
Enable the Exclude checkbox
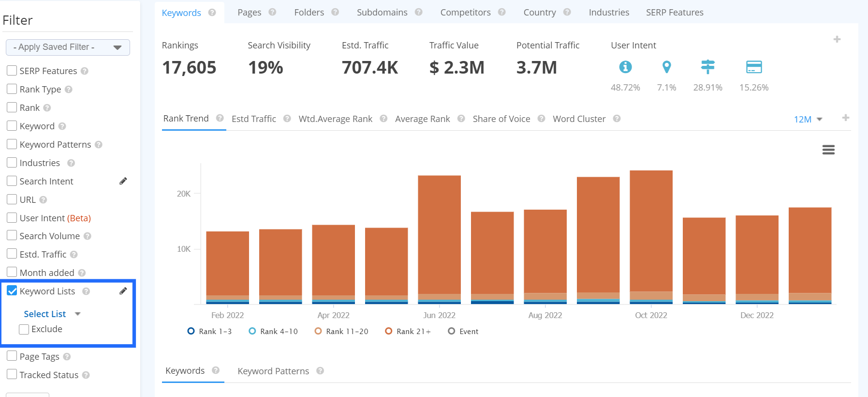[x=24, y=329]
